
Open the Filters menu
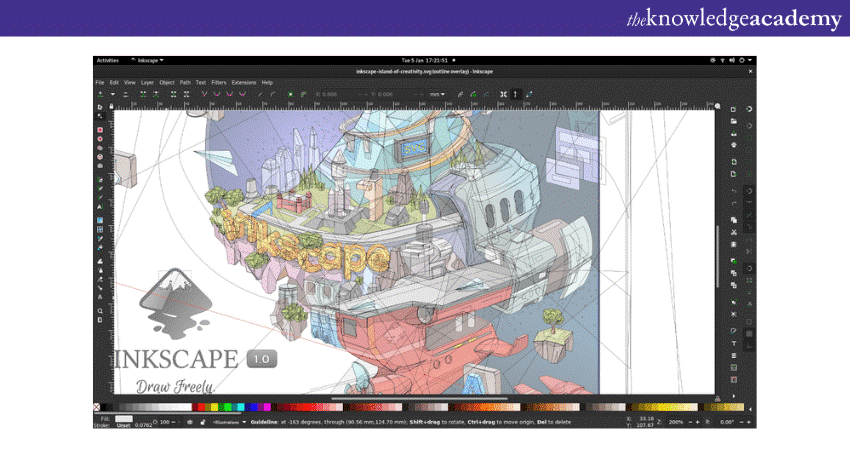216,82
